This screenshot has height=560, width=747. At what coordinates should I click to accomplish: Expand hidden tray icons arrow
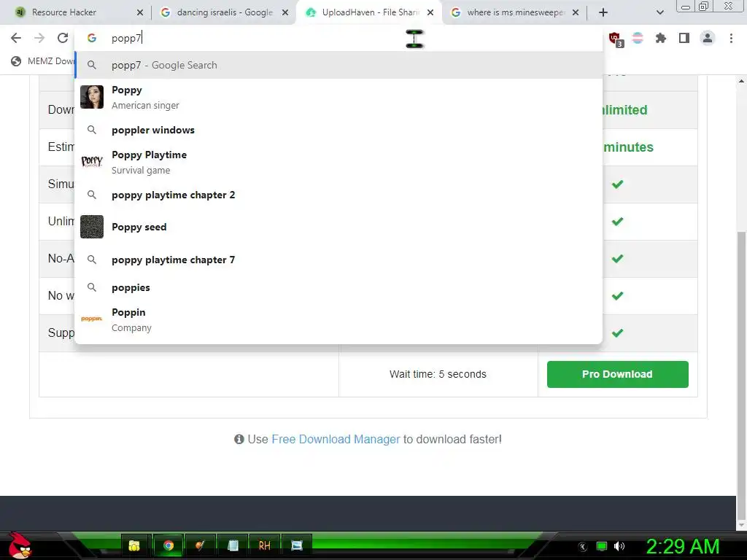[x=583, y=547]
